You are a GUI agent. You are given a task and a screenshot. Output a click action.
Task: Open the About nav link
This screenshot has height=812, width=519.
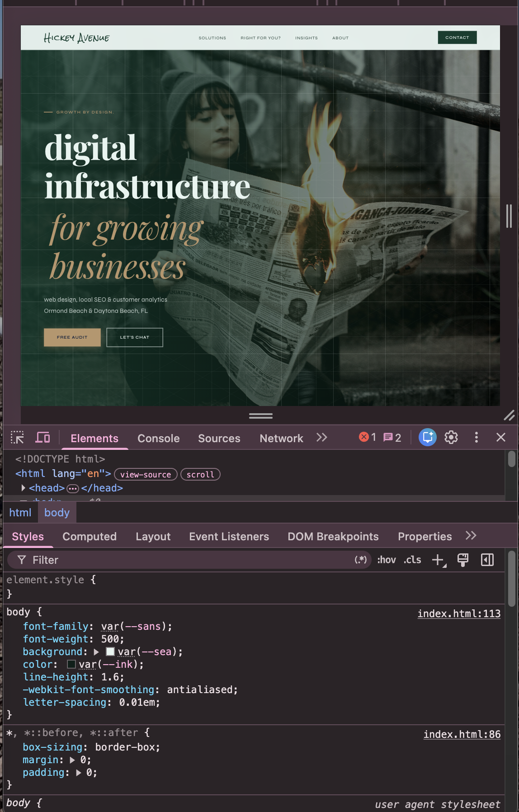pos(340,38)
